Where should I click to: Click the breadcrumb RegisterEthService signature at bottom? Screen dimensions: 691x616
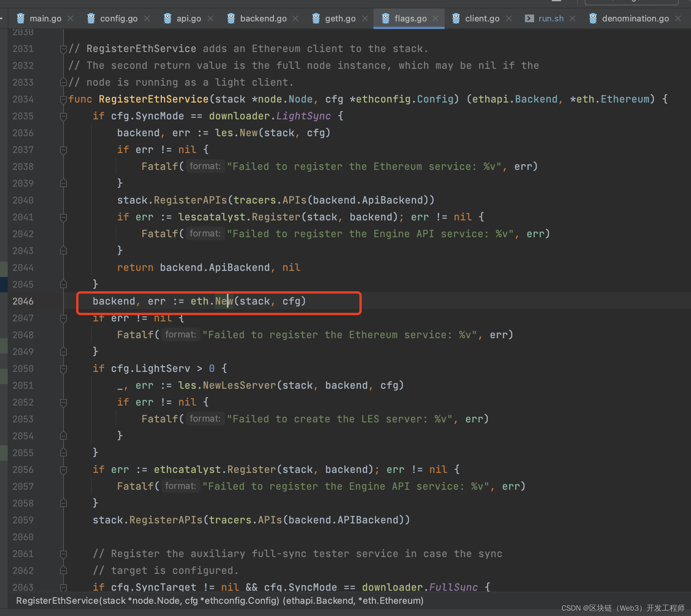point(220,601)
